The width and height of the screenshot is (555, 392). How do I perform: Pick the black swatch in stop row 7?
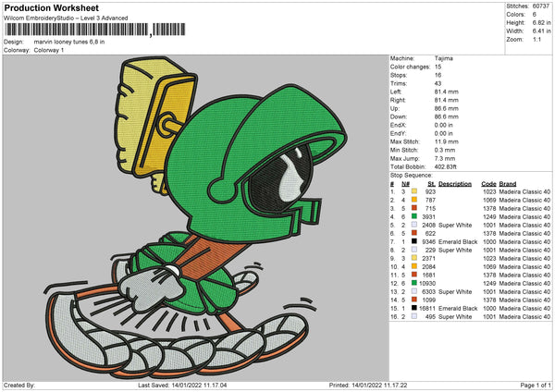pos(414,241)
